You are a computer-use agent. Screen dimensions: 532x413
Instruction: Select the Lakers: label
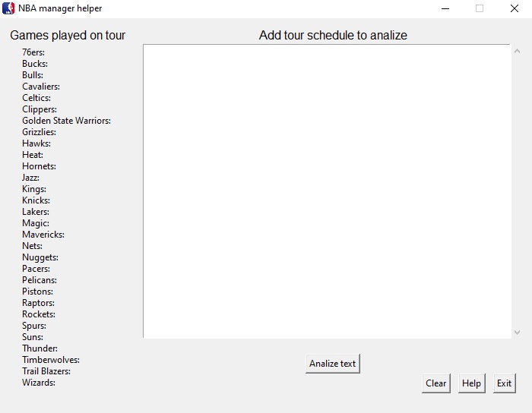coord(36,212)
